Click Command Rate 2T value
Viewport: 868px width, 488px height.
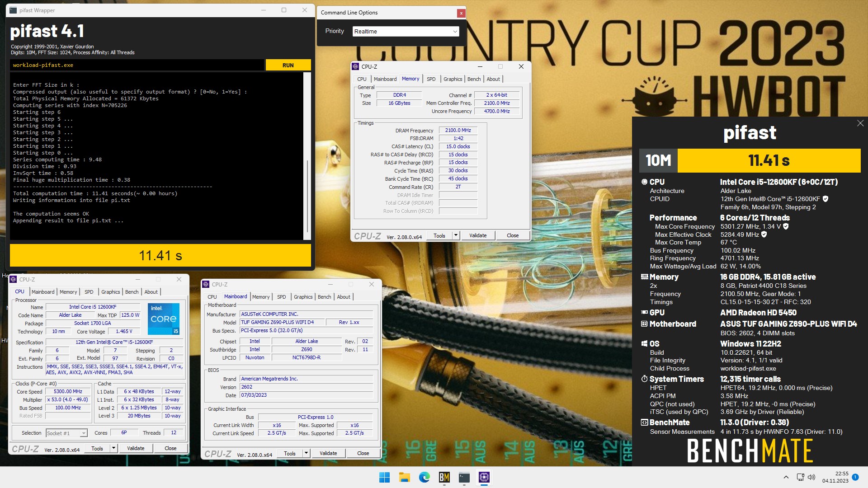tap(458, 187)
